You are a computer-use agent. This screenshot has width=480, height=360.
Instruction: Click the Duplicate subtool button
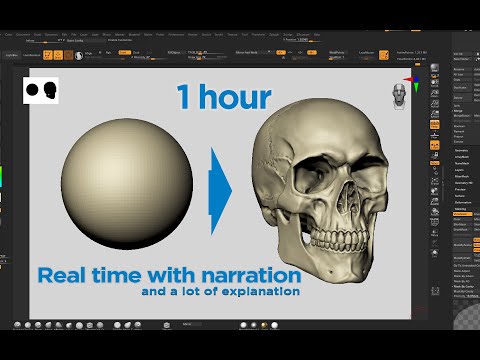coord(462,87)
